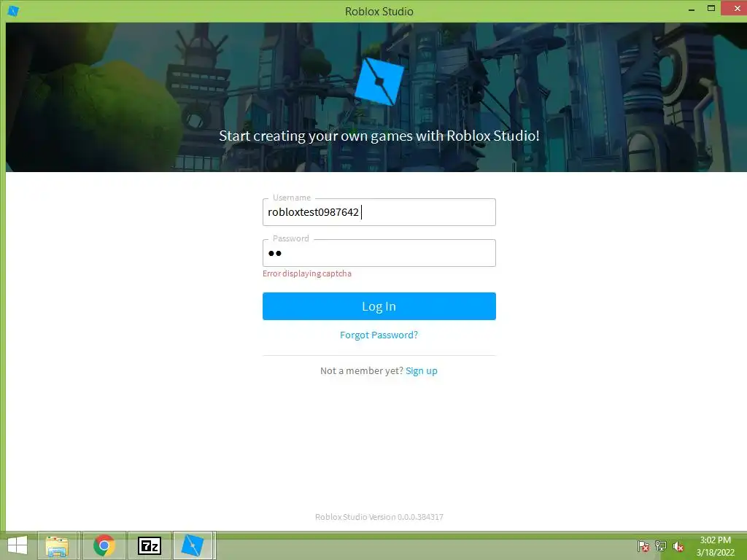Screen dimensions: 747x560
Task: Follow the Sign up link
Action: [421, 371]
